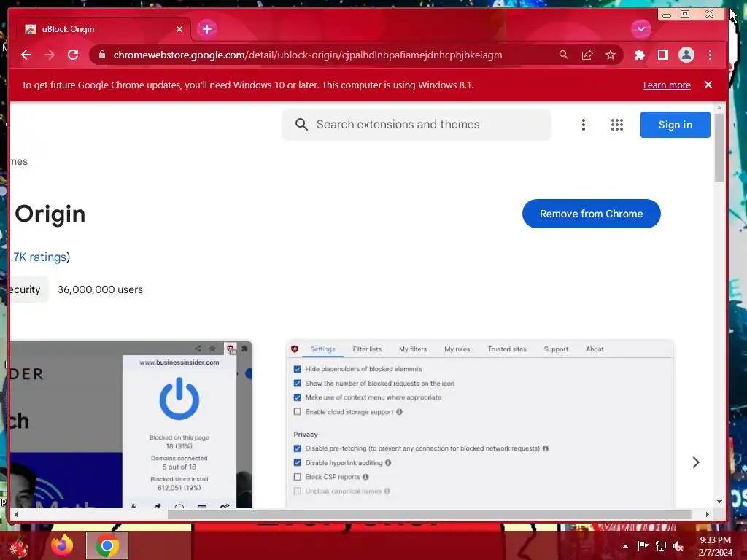The width and height of the screenshot is (747, 560).
Task: Open the businessinsider popup screenshot thumbnail
Action: pos(131,424)
